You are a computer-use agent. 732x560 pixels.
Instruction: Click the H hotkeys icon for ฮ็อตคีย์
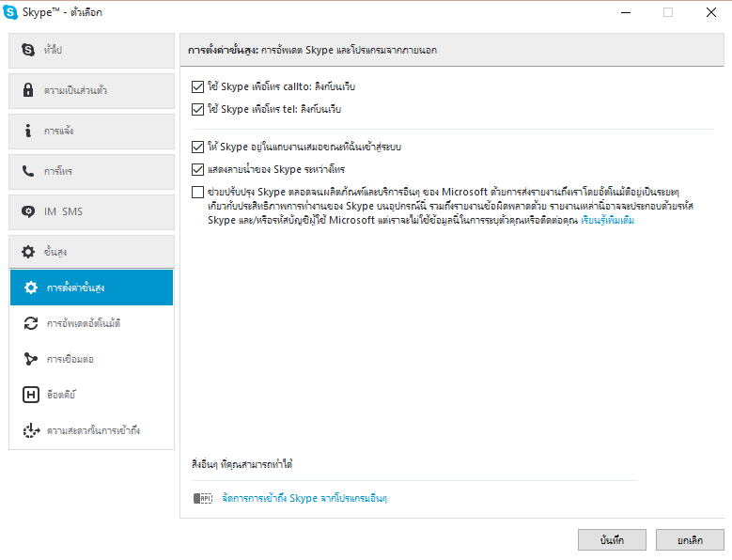[x=31, y=395]
